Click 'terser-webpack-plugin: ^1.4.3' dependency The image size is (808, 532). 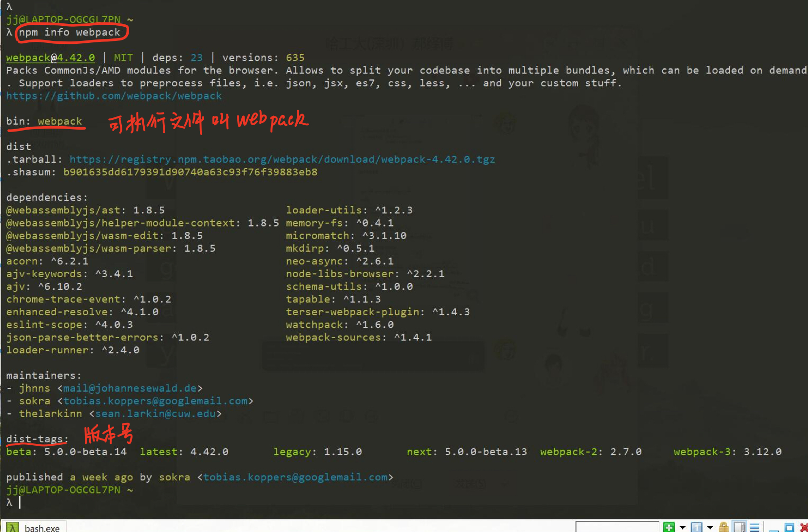tap(378, 312)
